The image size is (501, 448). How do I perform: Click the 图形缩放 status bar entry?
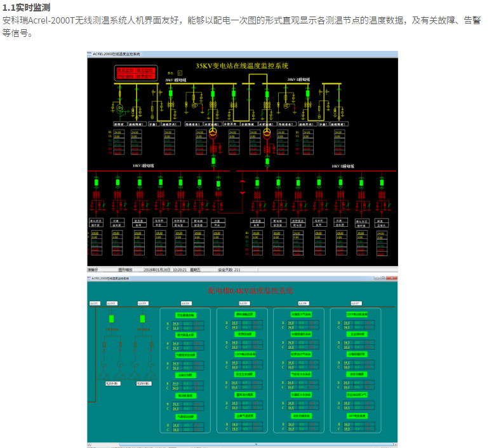tap(125, 270)
